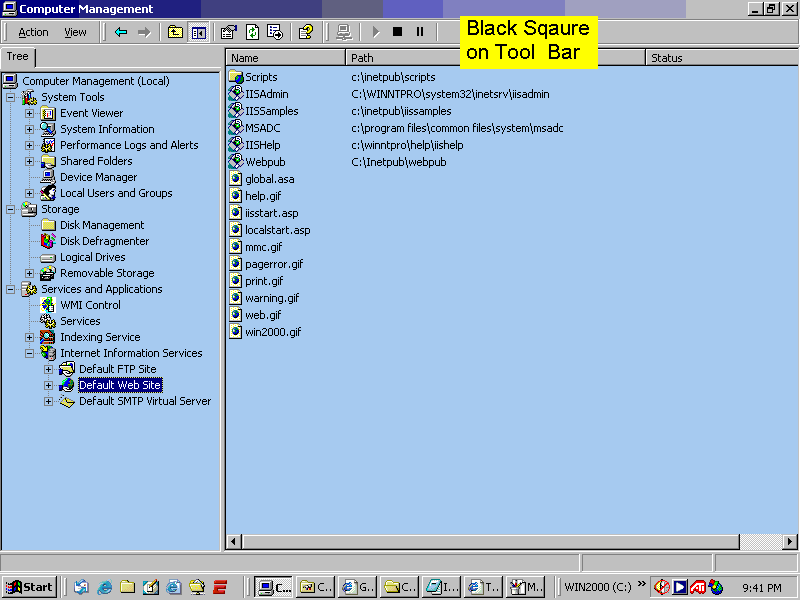The height and width of the screenshot is (600, 800).
Task: Expand the System Information node
Action: (x=30, y=129)
